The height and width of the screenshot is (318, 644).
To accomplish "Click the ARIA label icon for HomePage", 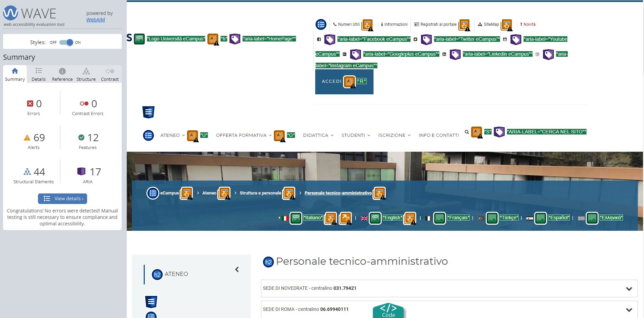I will coord(235,39).
